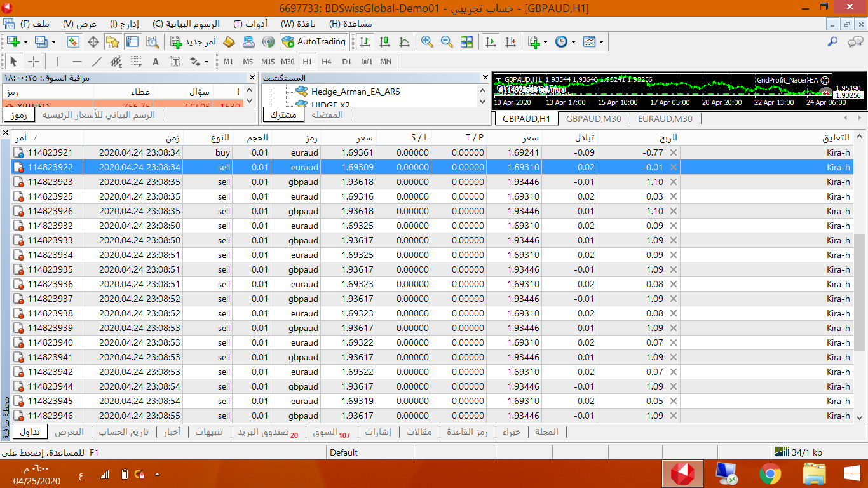Select the text label 'A' tool
Viewport: 868px width, 488px height.
pyautogui.click(x=156, y=62)
